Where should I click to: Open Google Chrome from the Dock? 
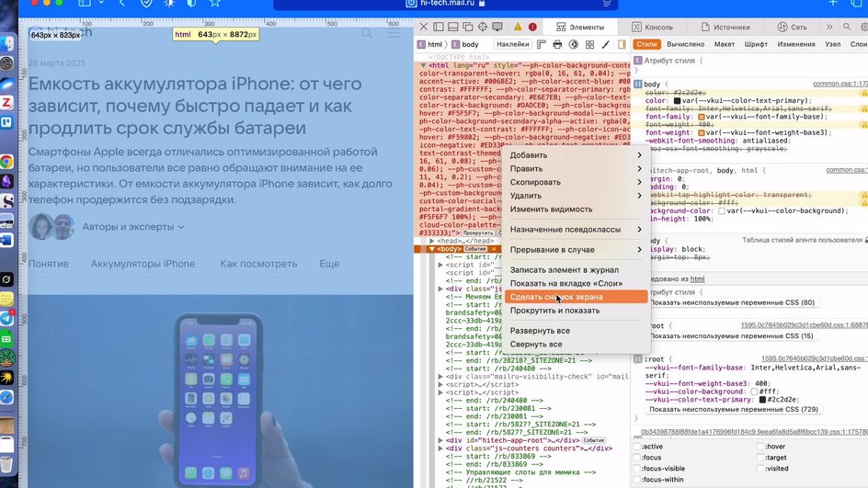(x=6, y=162)
